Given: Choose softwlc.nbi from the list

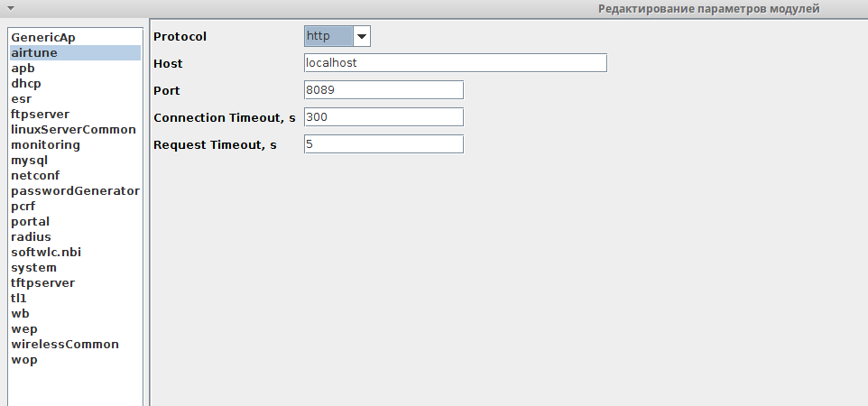Looking at the screenshot, I should click(x=52, y=253).
